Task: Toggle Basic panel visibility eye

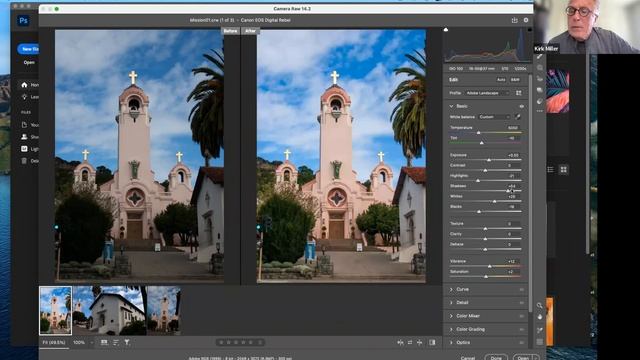Action: tap(521, 106)
